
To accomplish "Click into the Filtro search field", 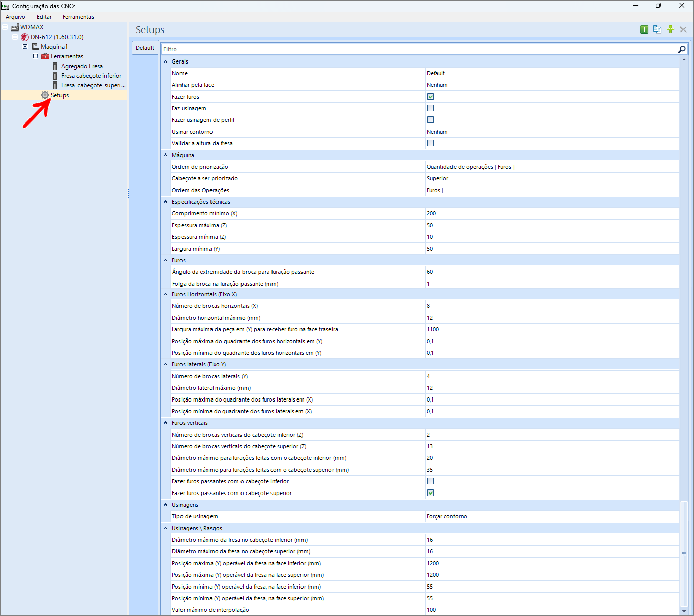I will [417, 49].
